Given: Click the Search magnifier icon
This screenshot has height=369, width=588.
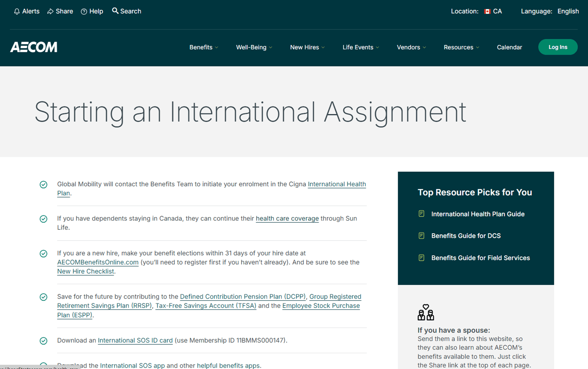Looking at the screenshot, I should (115, 11).
